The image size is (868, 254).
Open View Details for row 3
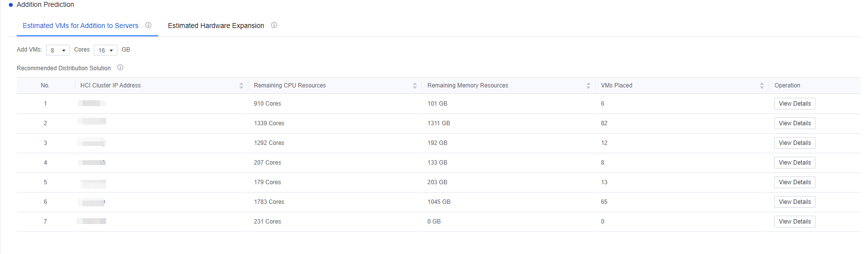794,143
